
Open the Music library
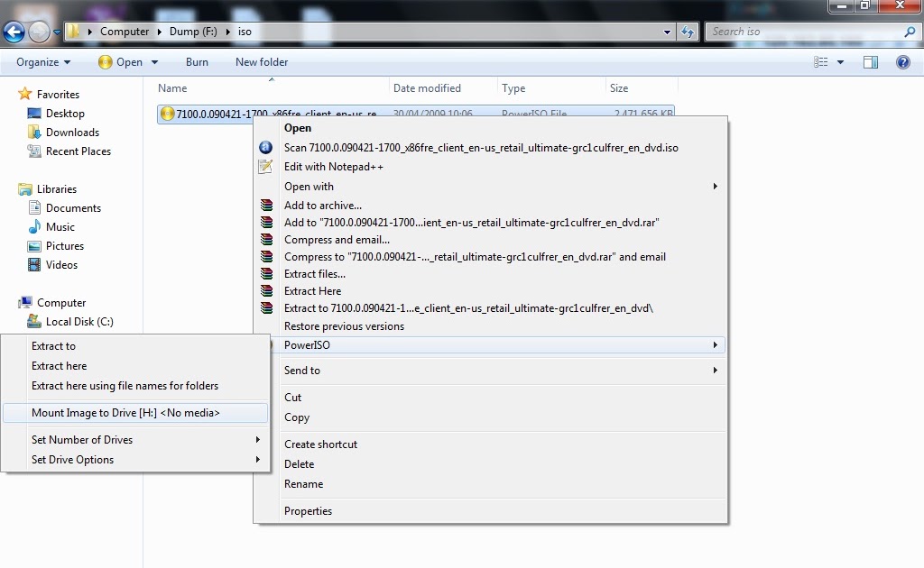coord(60,226)
